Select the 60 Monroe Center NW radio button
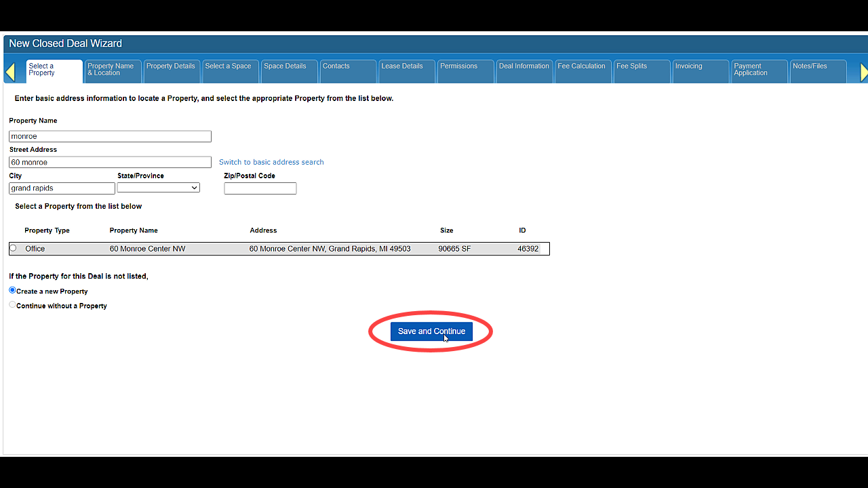The height and width of the screenshot is (488, 868). 13,249
